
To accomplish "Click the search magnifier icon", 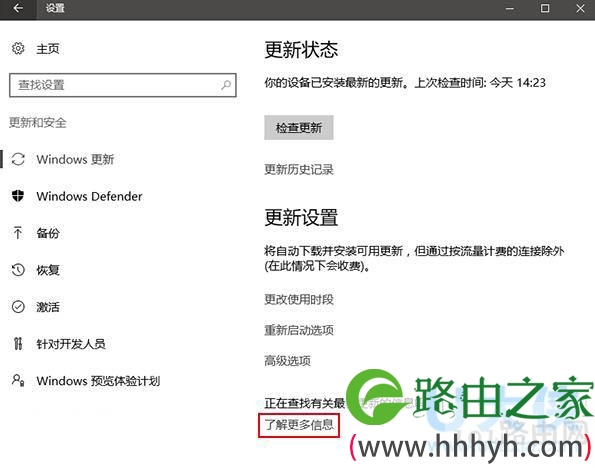I will [226, 85].
